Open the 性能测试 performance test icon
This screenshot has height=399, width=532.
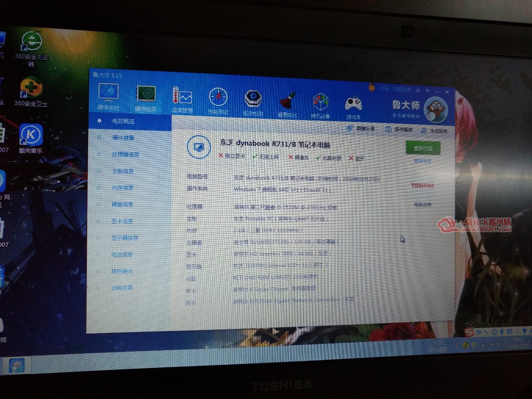pyautogui.click(x=218, y=101)
